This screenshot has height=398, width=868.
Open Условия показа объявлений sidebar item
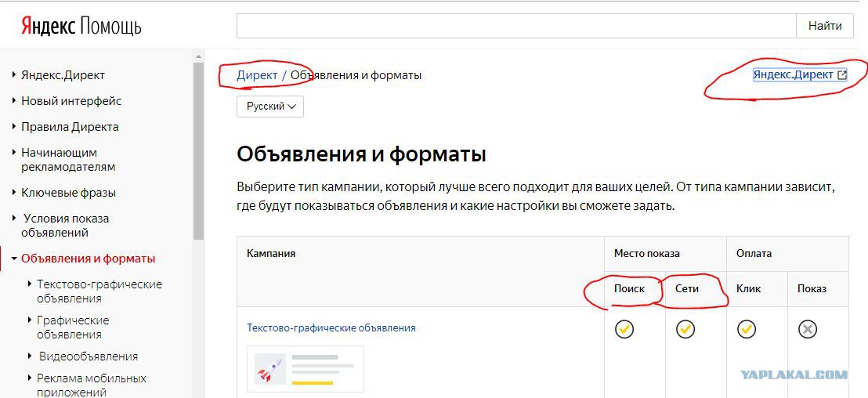pos(65,226)
